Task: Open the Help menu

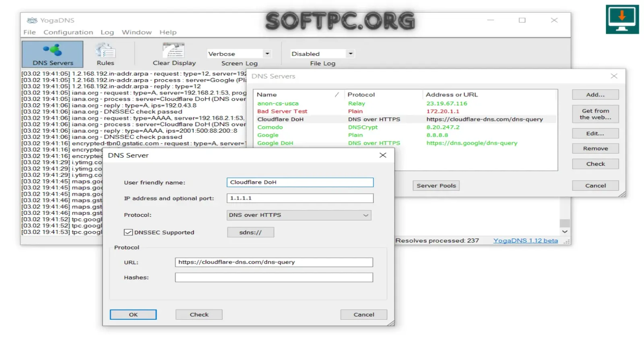Action: [168, 32]
